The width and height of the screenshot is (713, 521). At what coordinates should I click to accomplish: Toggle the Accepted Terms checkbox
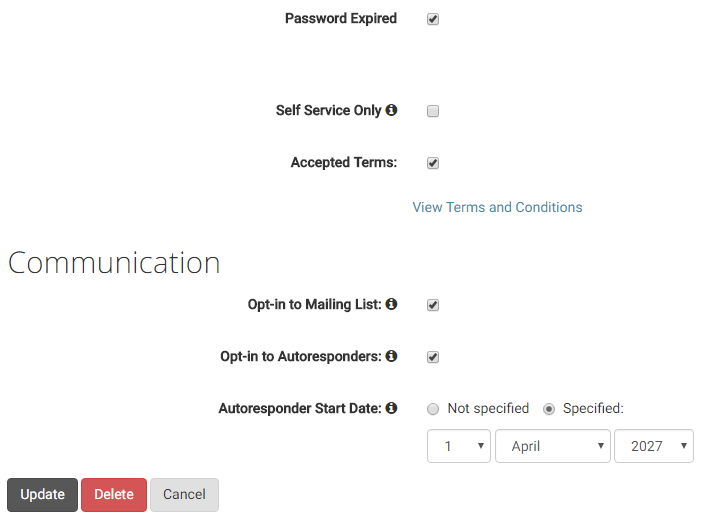point(433,163)
